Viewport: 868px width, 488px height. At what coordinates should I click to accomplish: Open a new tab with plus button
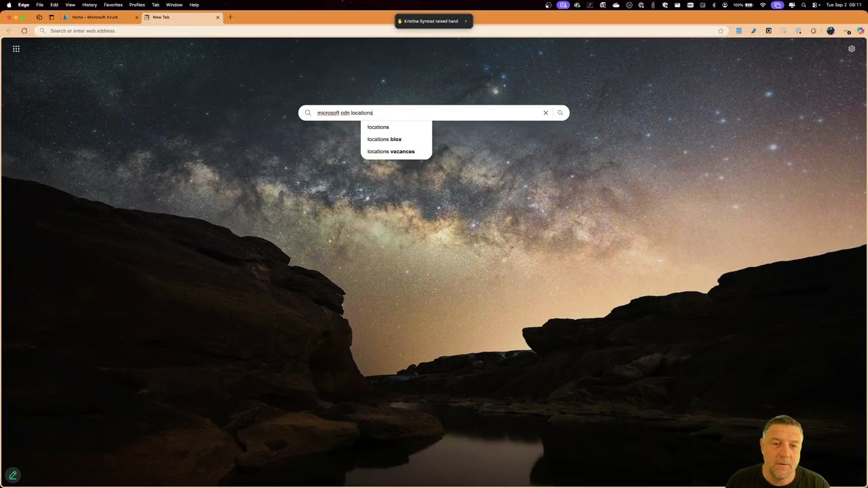click(x=230, y=17)
